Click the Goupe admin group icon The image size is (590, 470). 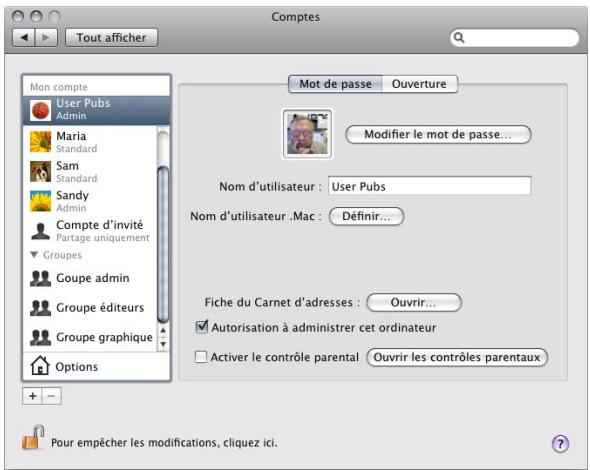click(40, 278)
